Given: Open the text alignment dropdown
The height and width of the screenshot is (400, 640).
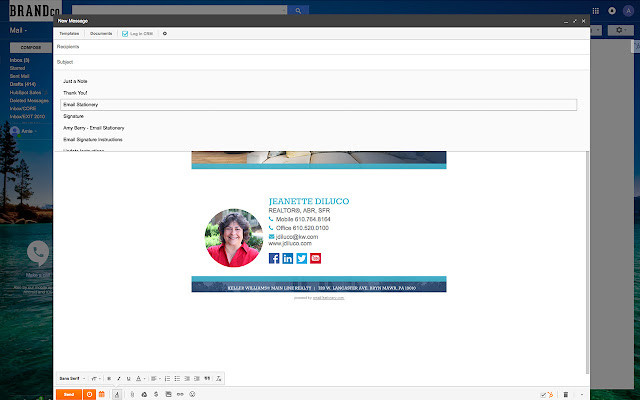Looking at the screenshot, I should point(155,379).
